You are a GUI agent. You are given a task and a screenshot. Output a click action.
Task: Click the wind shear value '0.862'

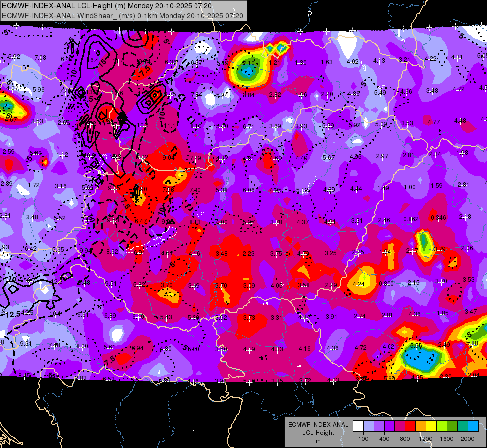411,219
